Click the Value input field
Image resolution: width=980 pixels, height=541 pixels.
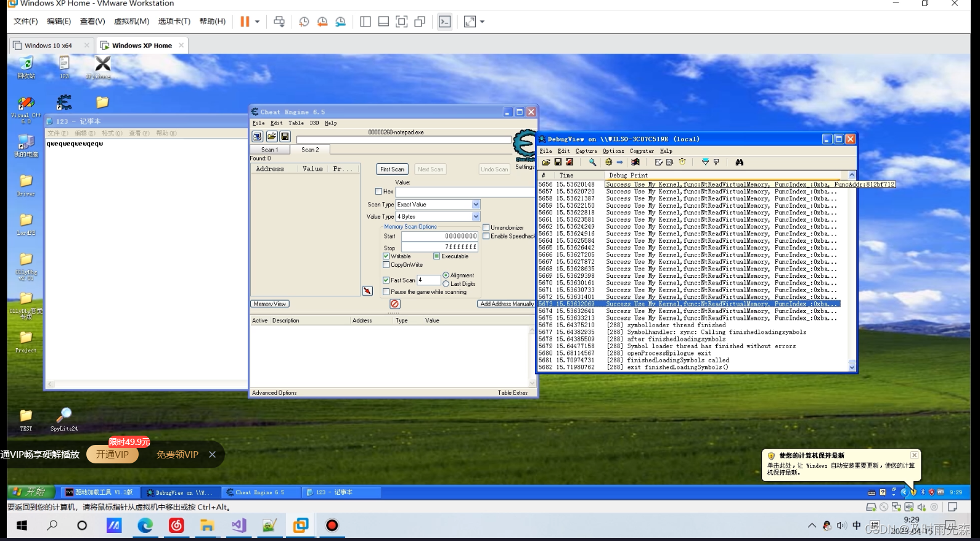click(465, 192)
